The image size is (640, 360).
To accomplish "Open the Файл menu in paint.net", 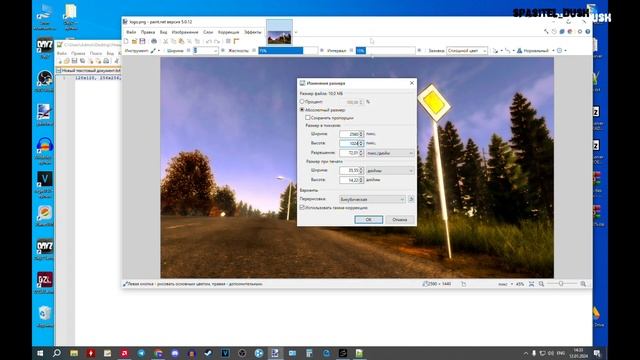I will 131,32.
